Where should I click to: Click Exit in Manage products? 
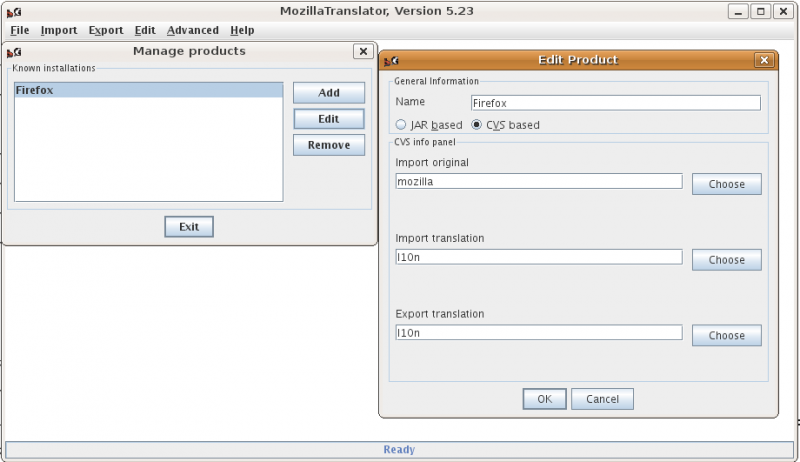click(x=189, y=227)
